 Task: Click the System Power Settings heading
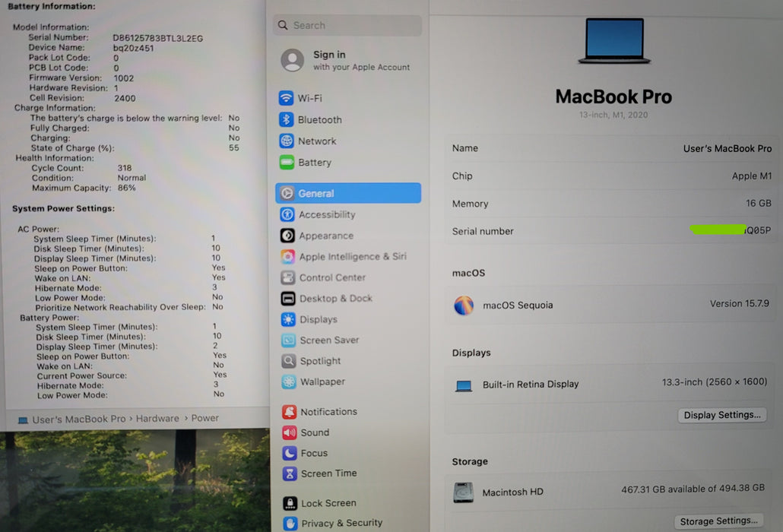click(63, 208)
